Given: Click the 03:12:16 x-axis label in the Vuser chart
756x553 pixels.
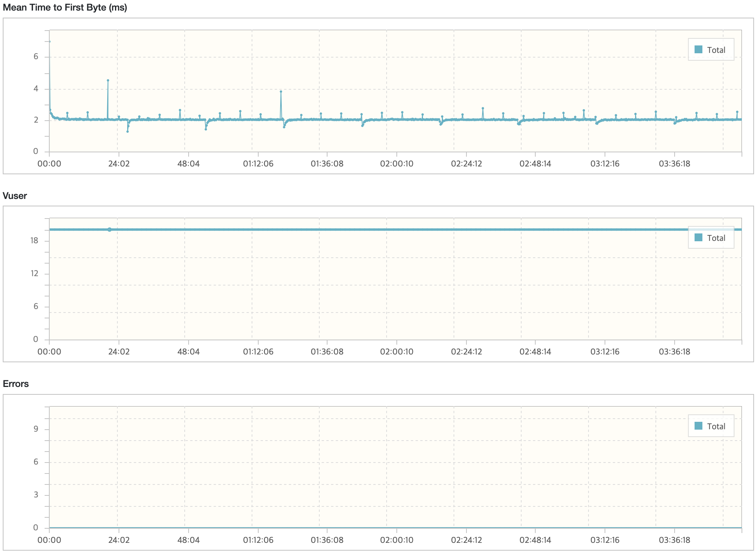Looking at the screenshot, I should click(x=605, y=352).
